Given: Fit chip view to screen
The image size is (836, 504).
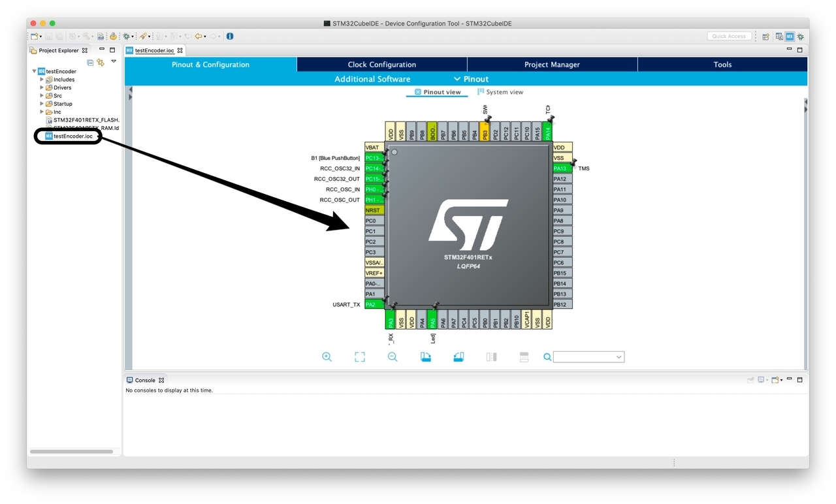Looking at the screenshot, I should tap(360, 356).
